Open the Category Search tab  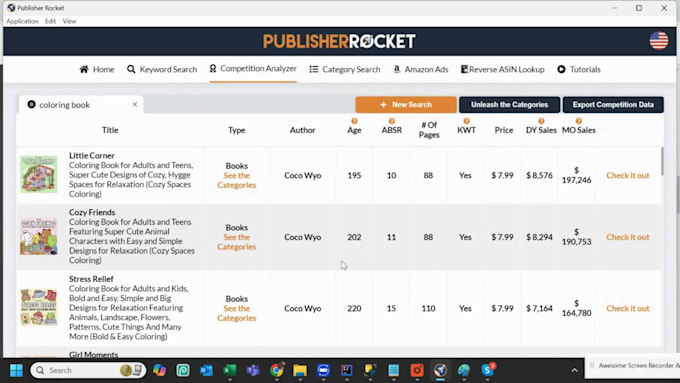coord(345,69)
